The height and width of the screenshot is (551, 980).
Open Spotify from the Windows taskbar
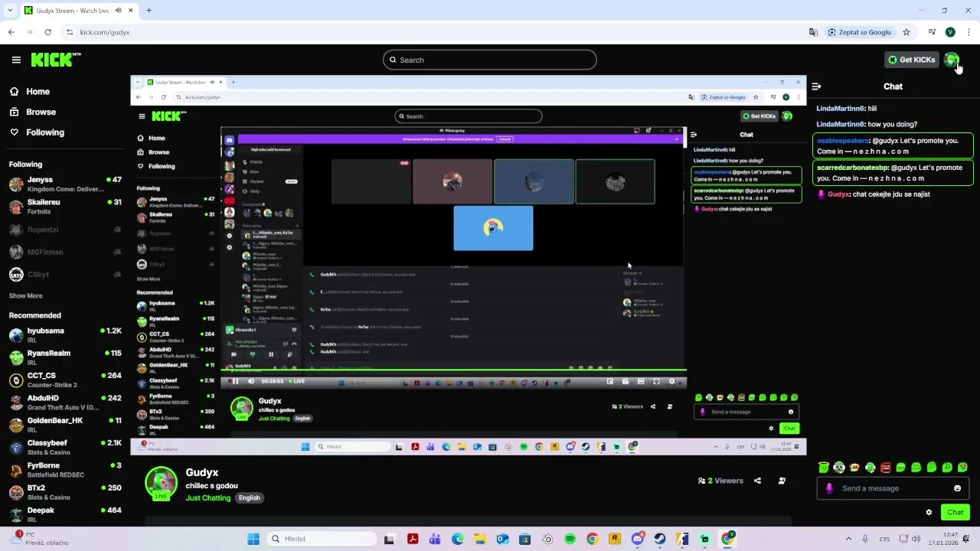pyautogui.click(x=570, y=539)
